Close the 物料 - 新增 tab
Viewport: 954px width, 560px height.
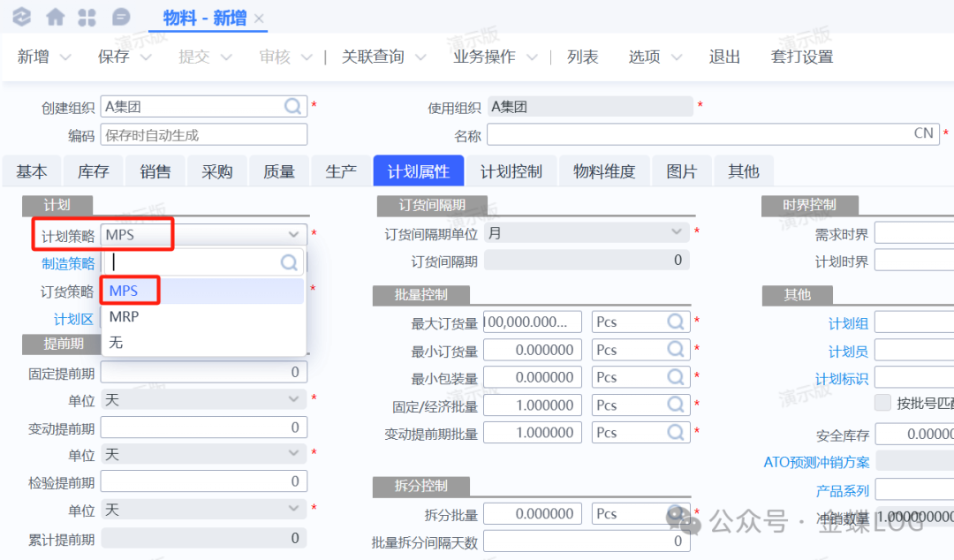pyautogui.click(x=259, y=19)
